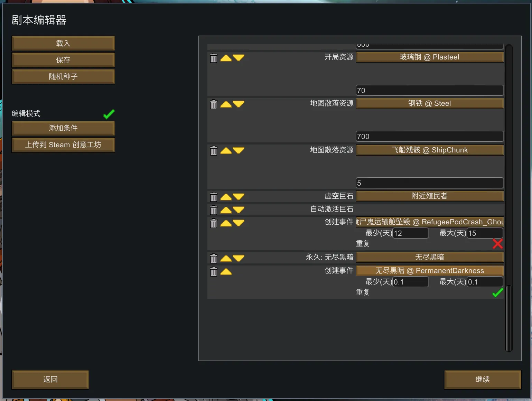The image size is (532, 401).
Task: Delete the 虚空巨石 entry
Action: point(214,197)
